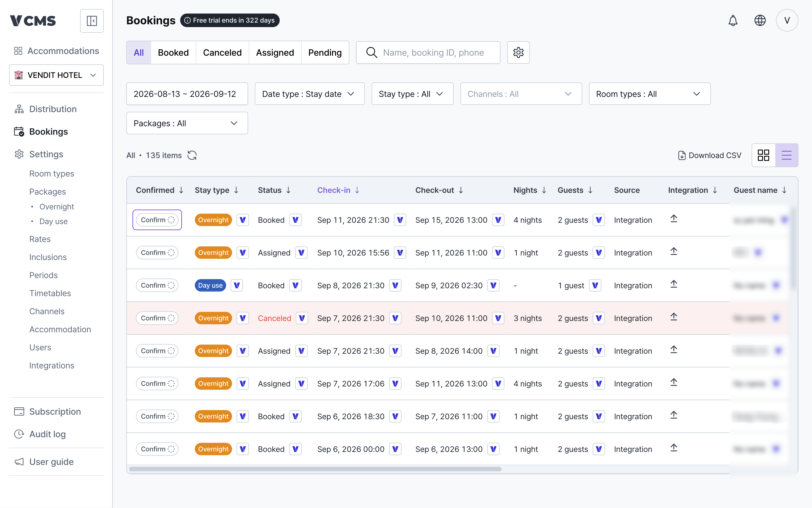The image size is (812, 508).
Task: Toggle Confirm for Sep 10 15:56 booking
Action: (157, 253)
